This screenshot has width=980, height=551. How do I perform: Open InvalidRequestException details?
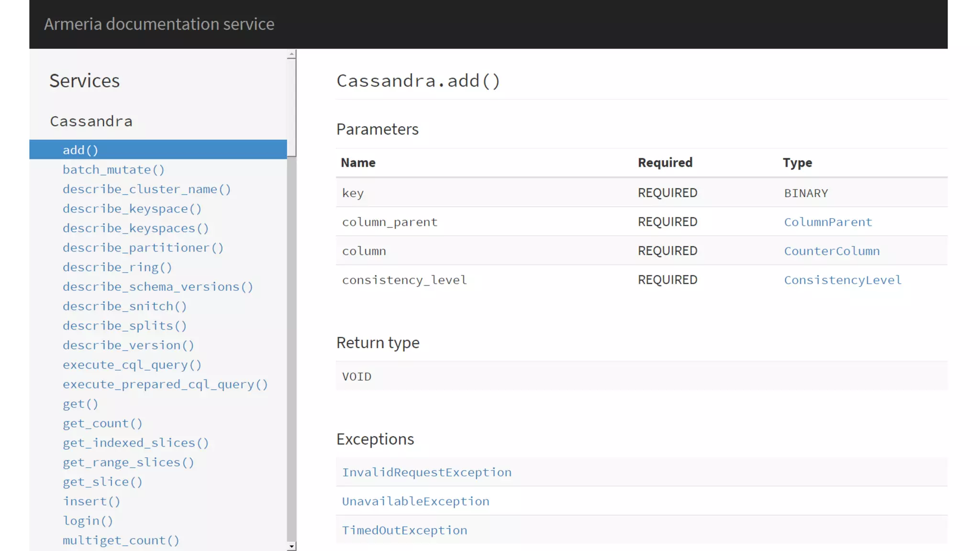tap(426, 473)
